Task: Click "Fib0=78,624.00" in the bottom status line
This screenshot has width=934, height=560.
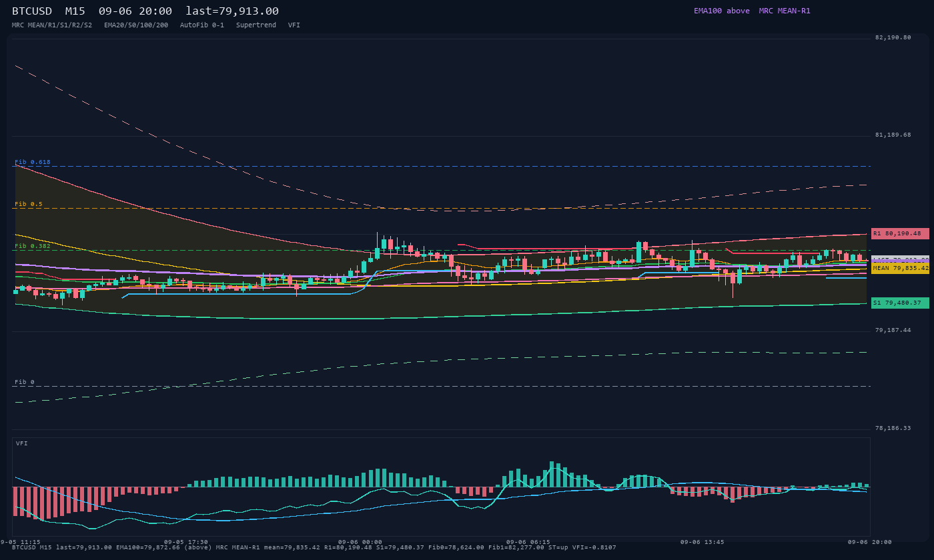Action: 456,547
